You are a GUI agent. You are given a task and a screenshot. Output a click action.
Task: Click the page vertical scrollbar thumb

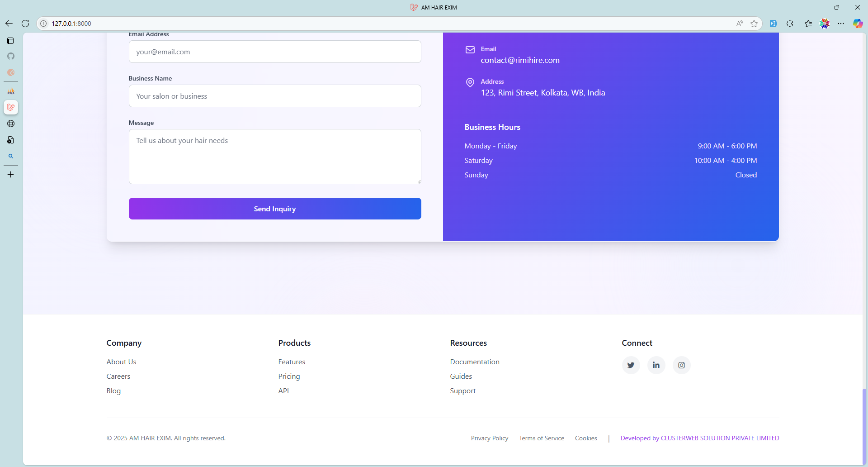(x=864, y=425)
